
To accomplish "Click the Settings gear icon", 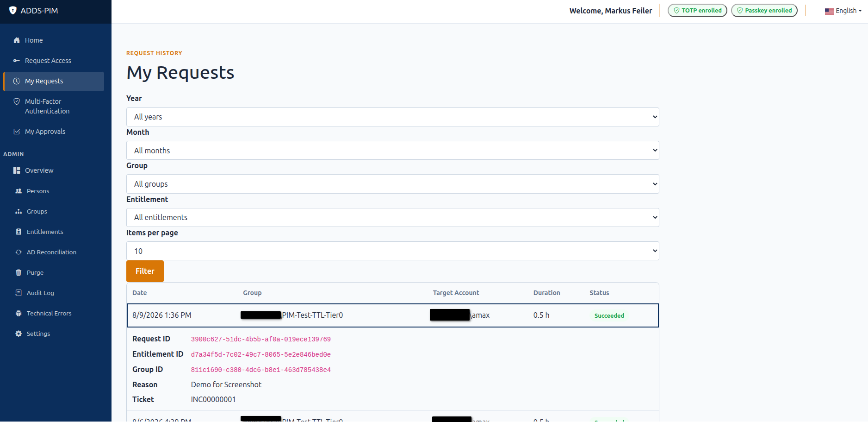I will click(19, 334).
